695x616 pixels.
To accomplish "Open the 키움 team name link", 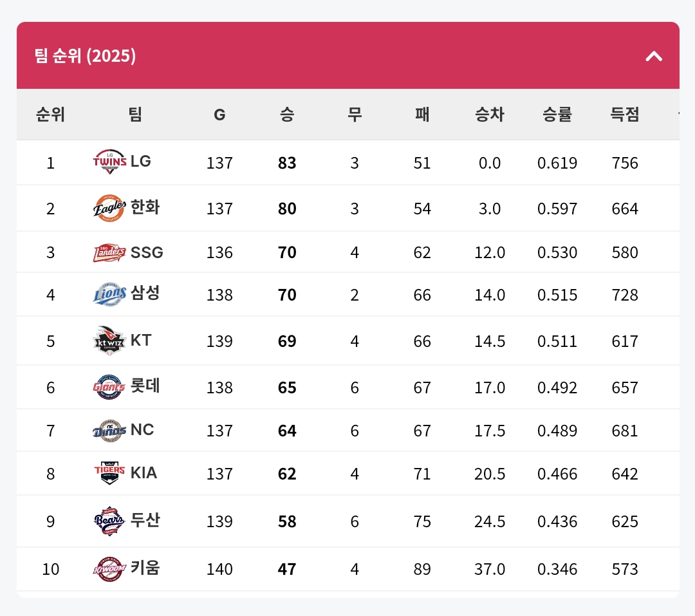I will click(145, 568).
